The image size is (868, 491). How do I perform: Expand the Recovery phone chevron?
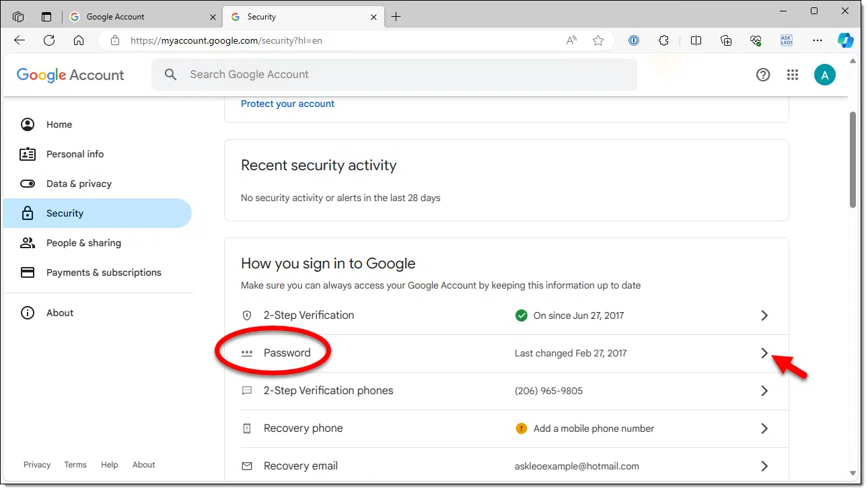764,428
